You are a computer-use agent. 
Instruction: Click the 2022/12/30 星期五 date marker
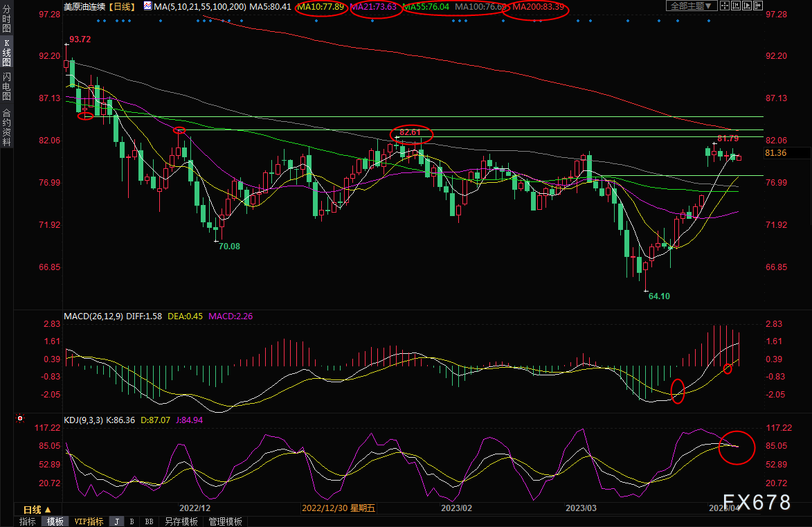click(x=339, y=508)
